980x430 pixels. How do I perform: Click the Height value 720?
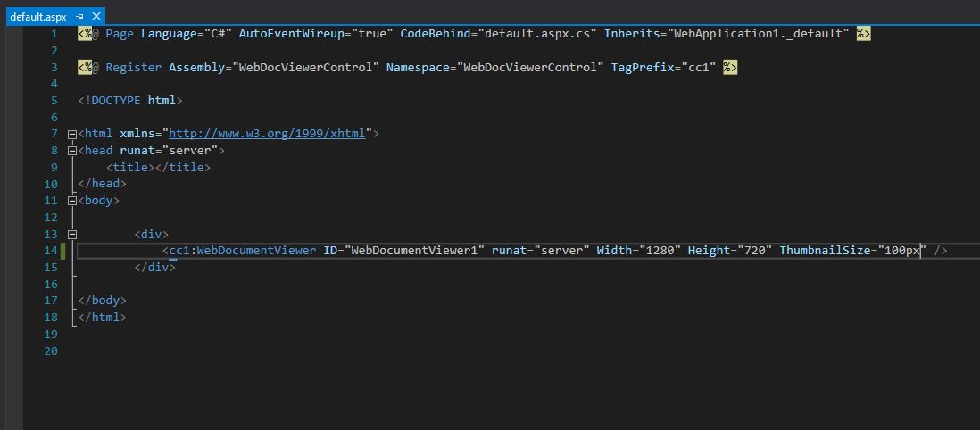pyautogui.click(x=752, y=251)
